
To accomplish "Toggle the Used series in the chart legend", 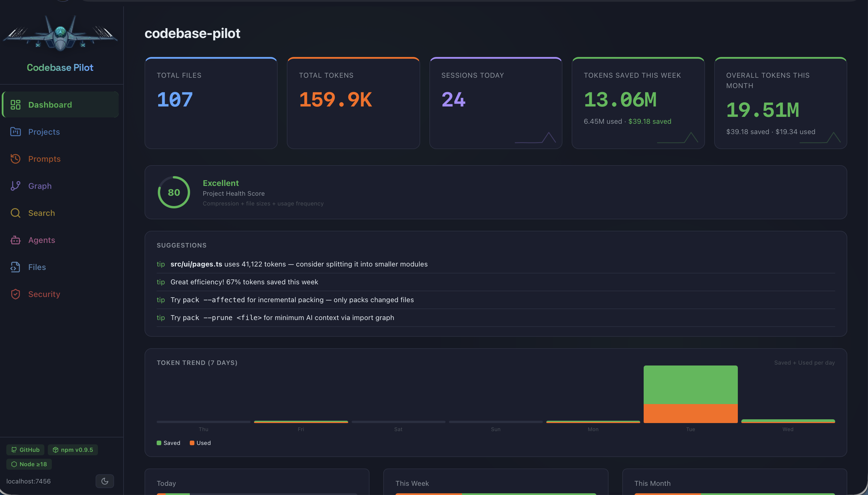I will pos(200,443).
